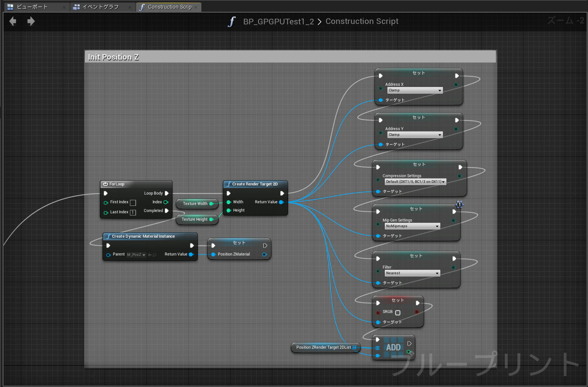
Task: Open the Mip Gen Settings NoMipmaps dropdown
Action: (x=412, y=226)
